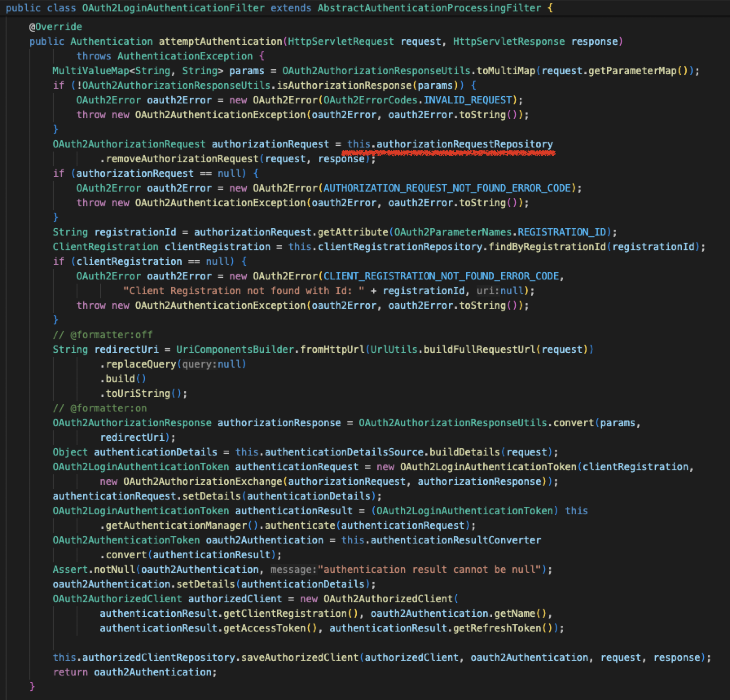Click the attemptAuthentication method name
The width and height of the screenshot is (730, 700).
pos(220,42)
